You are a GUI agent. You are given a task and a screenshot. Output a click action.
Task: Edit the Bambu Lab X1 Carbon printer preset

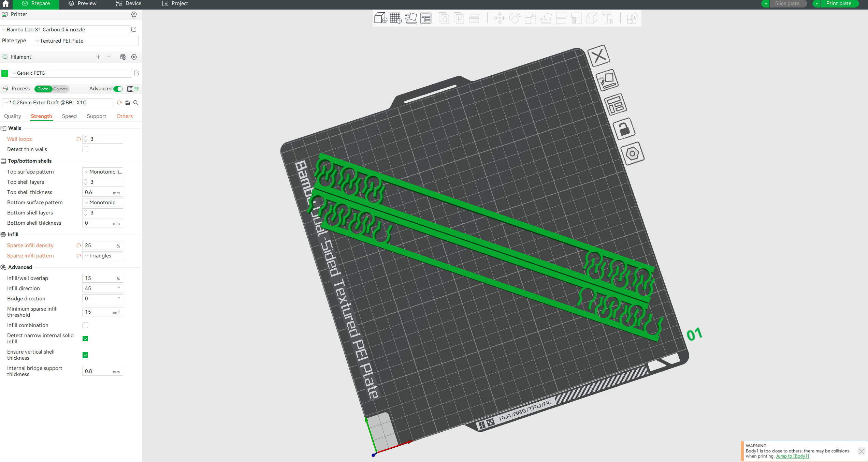[134, 30]
